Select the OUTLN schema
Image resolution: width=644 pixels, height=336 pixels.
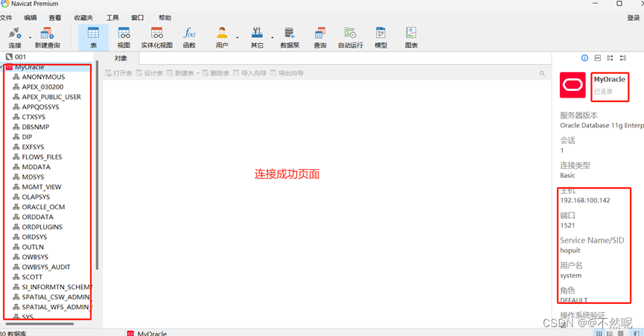33,247
